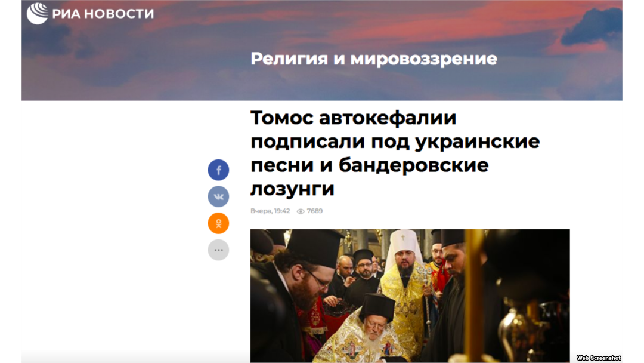Click the word бандеровские in the headline
The height and width of the screenshot is (363, 644).
pyautogui.click(x=414, y=165)
